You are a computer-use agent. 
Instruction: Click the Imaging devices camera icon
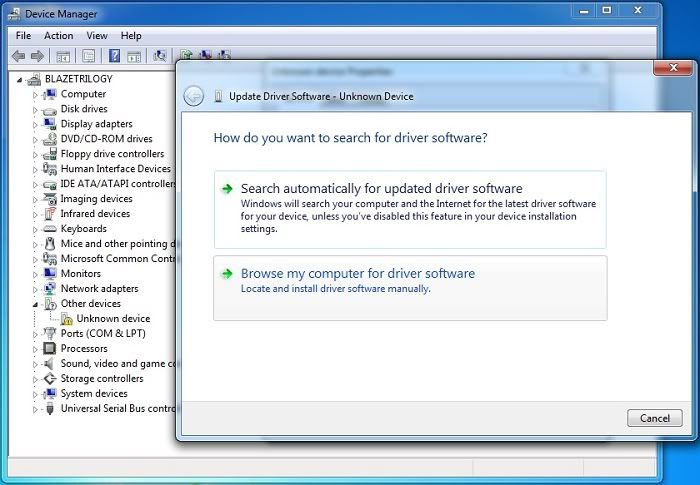coord(50,199)
